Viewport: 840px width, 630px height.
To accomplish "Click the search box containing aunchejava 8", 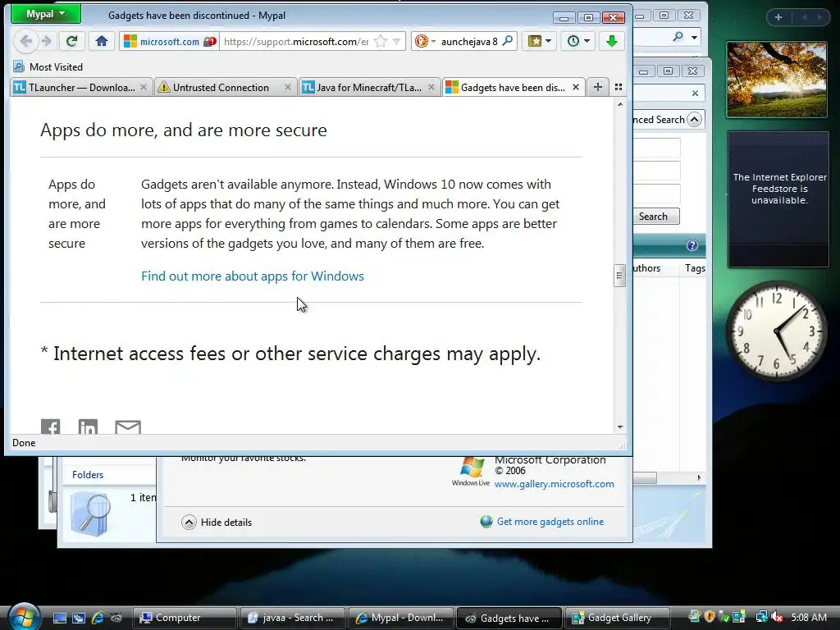I will point(469,41).
